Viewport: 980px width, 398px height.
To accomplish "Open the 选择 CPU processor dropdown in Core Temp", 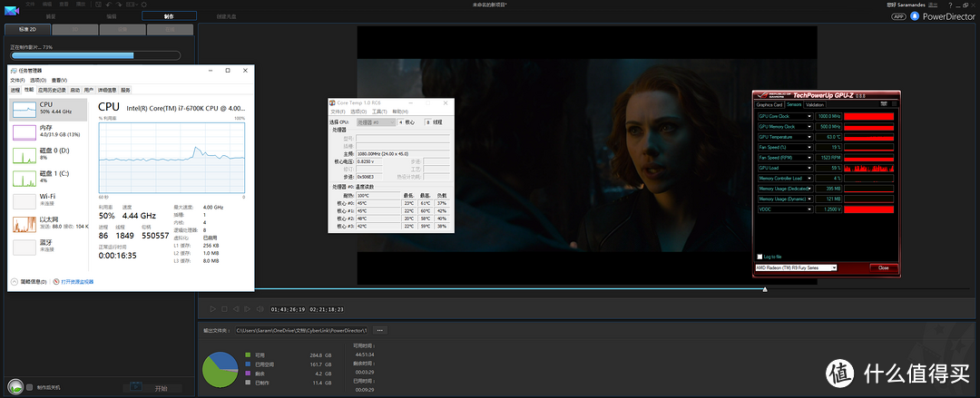I will [377, 122].
